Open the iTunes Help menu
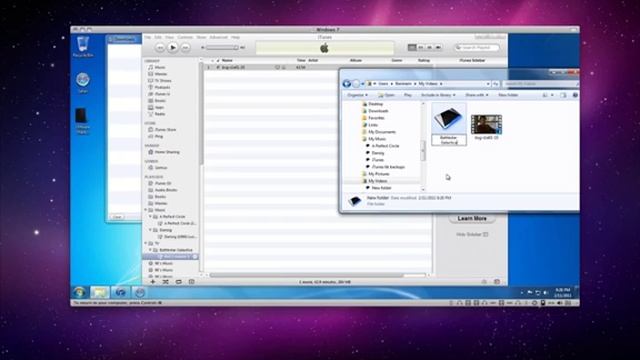640x360 pixels. coord(236,37)
